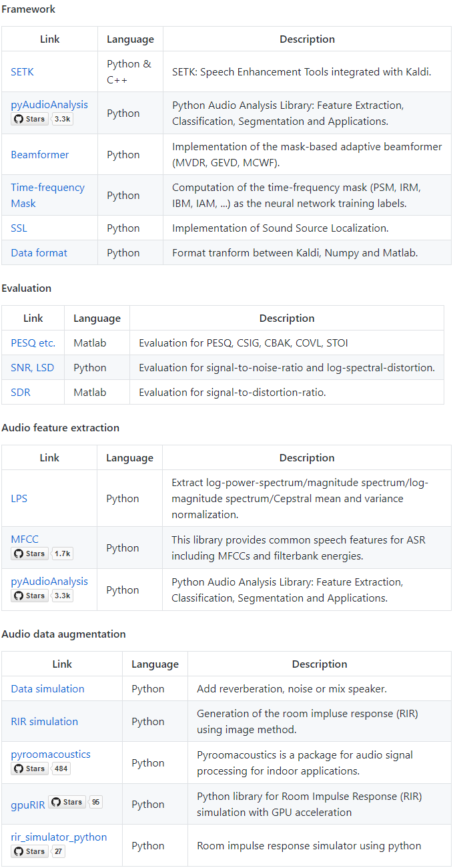Image resolution: width=453 pixels, height=868 pixels.
Task: Open the Data simulation link
Action: point(47,688)
